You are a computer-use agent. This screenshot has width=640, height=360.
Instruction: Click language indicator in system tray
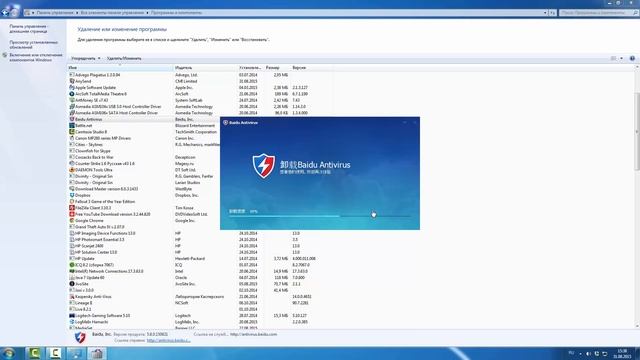[571, 353]
